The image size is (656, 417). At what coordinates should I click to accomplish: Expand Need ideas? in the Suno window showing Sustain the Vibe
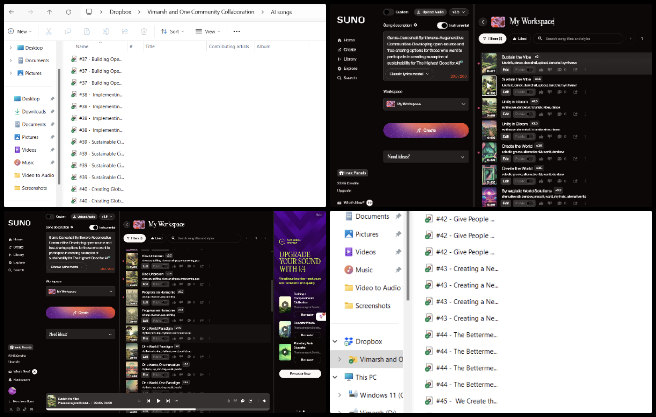(x=426, y=157)
